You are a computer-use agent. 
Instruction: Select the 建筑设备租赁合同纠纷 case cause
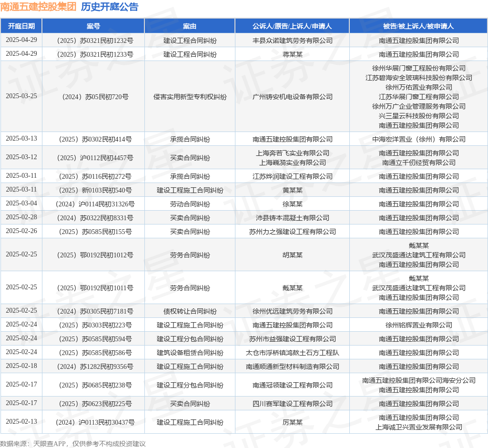190,353
